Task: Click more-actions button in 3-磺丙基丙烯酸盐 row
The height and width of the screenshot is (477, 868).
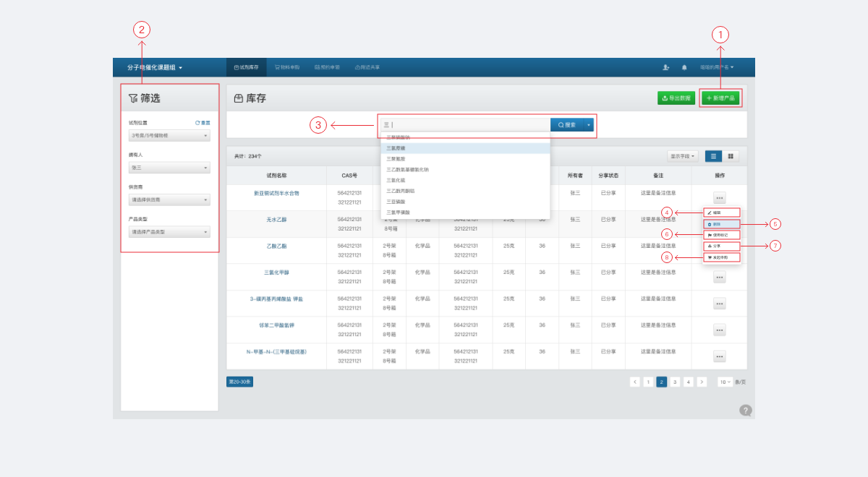Action: click(x=720, y=304)
